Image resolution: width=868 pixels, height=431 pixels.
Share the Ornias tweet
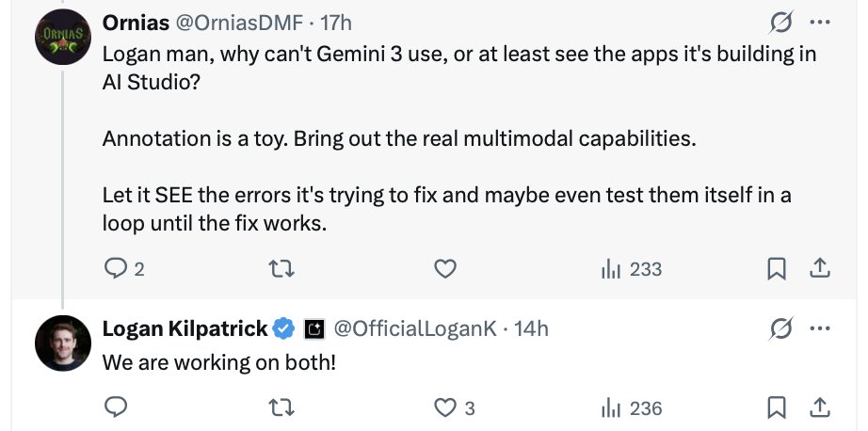click(x=820, y=269)
